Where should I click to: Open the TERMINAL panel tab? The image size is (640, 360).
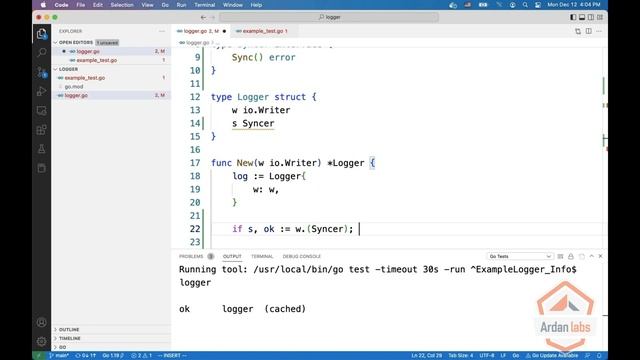[262, 256]
